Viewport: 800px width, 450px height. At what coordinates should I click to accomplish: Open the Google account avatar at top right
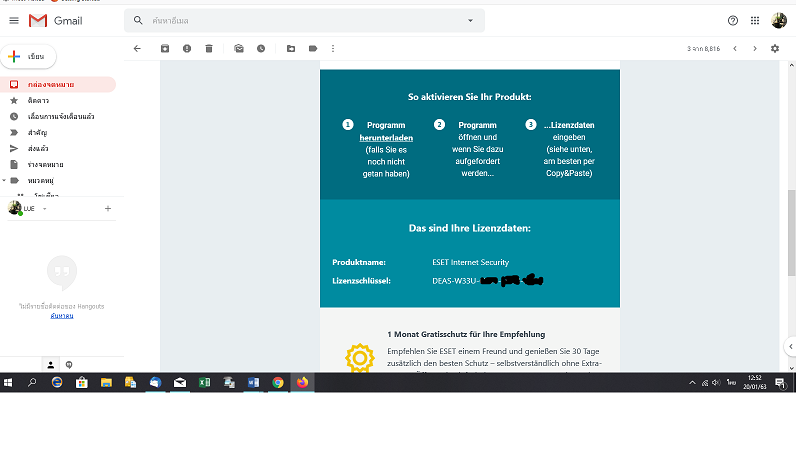coord(779,20)
